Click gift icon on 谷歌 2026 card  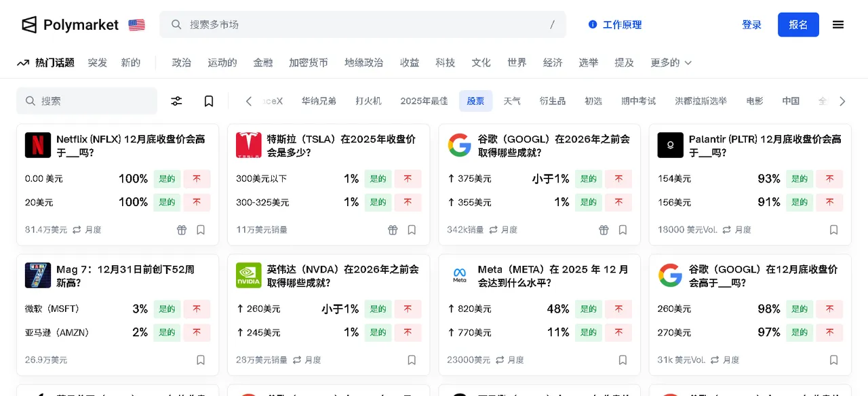[604, 230]
